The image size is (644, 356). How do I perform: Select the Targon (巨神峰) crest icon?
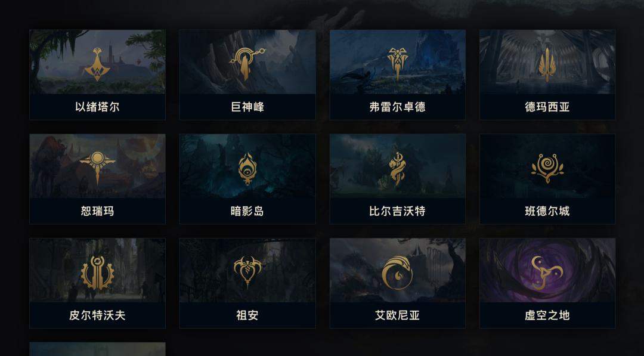247,64
